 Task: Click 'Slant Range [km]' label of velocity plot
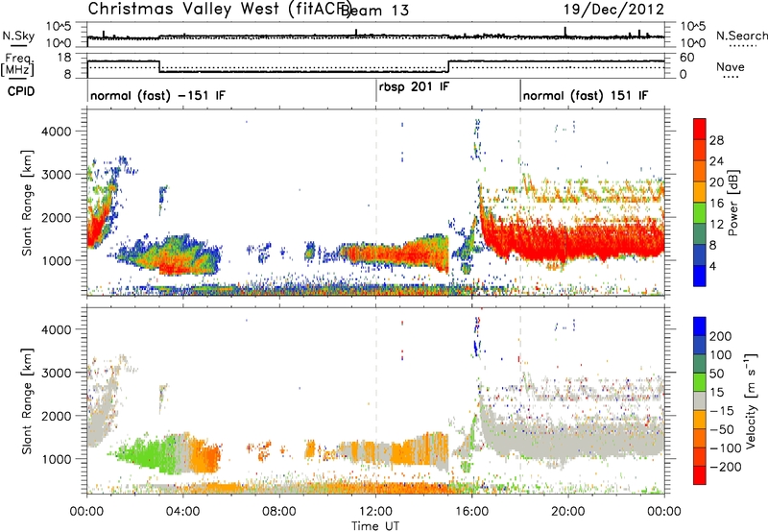[x=27, y=401]
